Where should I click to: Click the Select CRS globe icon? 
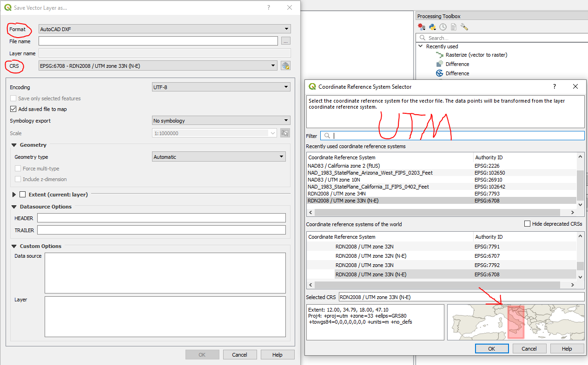[x=285, y=66]
